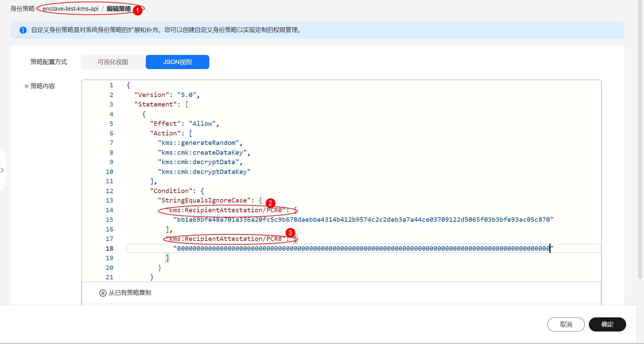Click the "Condition" line in editor
The image size is (644, 344).
177,191
